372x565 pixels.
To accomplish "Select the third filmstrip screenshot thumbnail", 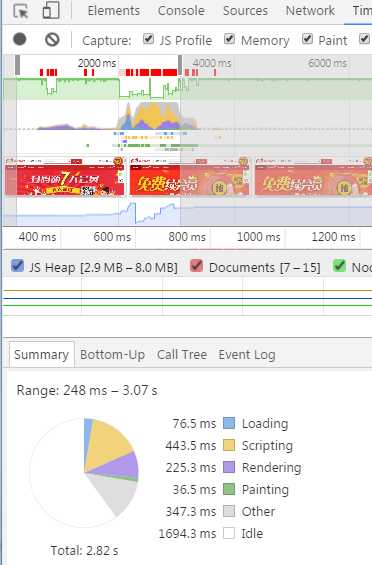I will (313, 177).
